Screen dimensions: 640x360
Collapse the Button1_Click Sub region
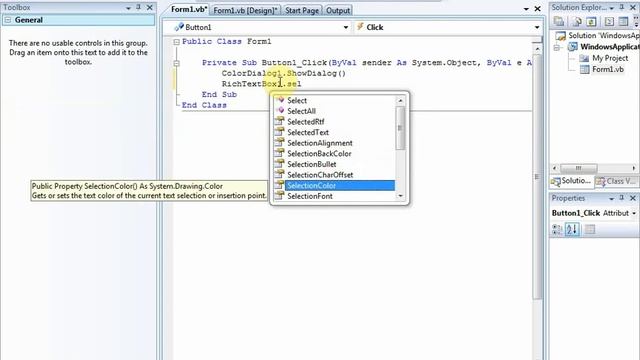tap(176, 63)
